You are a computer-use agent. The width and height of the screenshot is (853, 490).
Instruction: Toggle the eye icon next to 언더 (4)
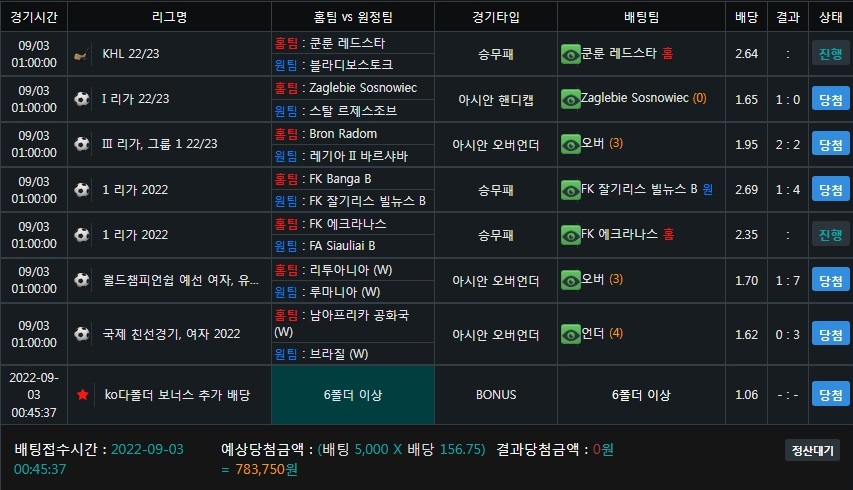pyautogui.click(x=571, y=334)
